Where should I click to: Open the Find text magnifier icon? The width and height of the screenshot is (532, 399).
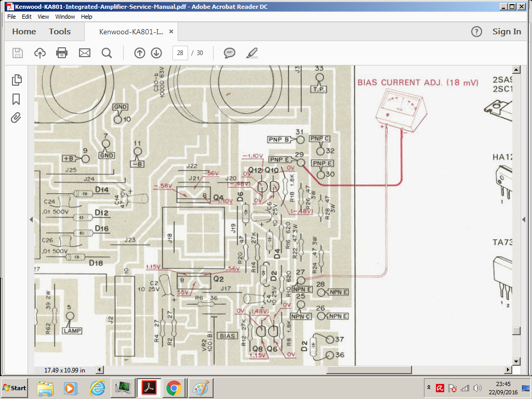click(x=107, y=53)
